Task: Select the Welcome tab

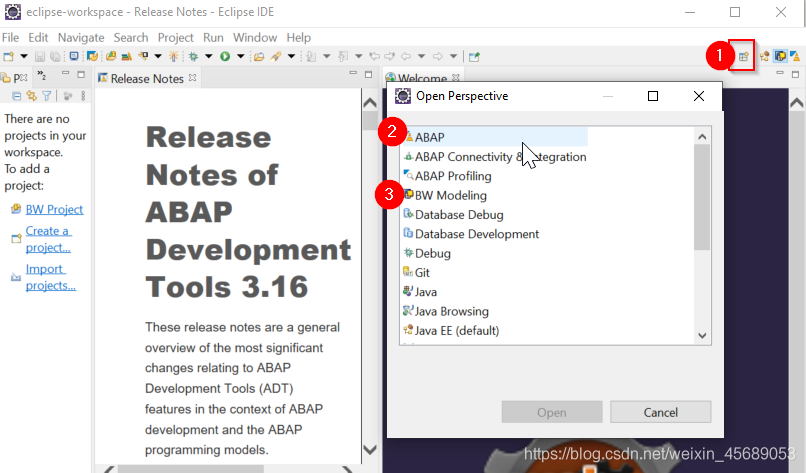Action: click(423, 78)
